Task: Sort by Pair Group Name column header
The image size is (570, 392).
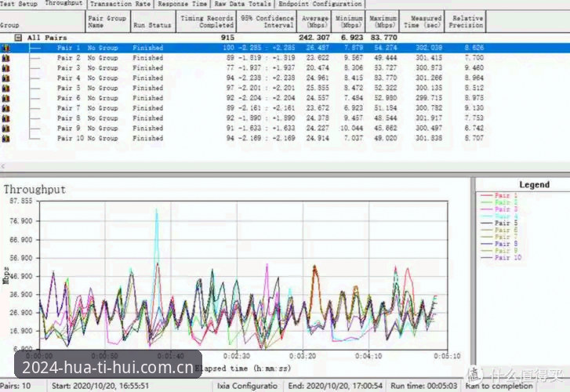Action: click(108, 21)
